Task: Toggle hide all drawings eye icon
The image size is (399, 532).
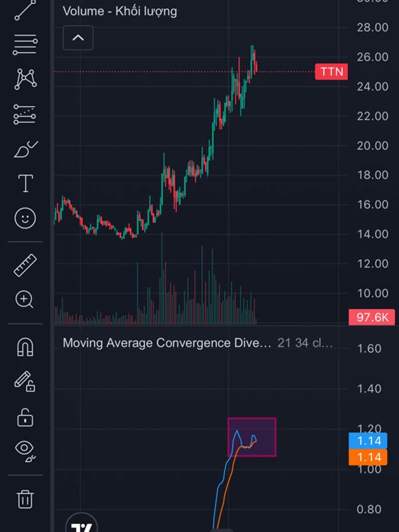Action: (x=25, y=452)
